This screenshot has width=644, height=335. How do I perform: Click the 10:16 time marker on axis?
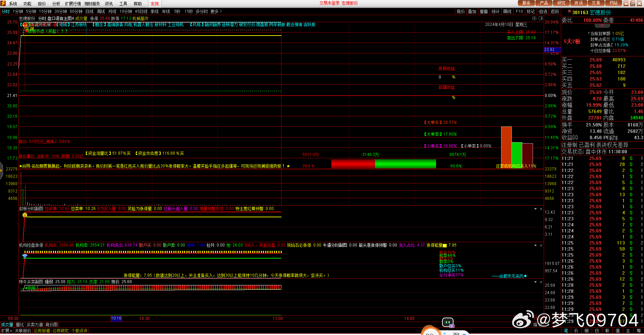(116, 319)
